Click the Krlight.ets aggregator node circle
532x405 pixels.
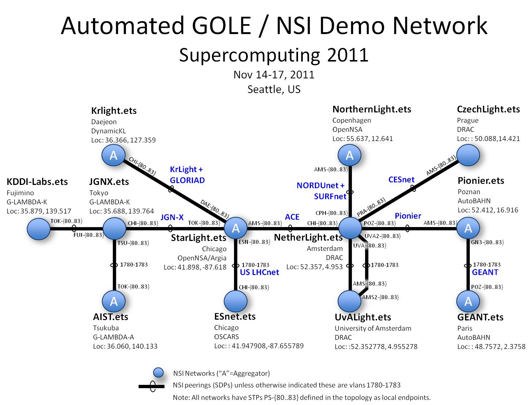[x=114, y=155]
